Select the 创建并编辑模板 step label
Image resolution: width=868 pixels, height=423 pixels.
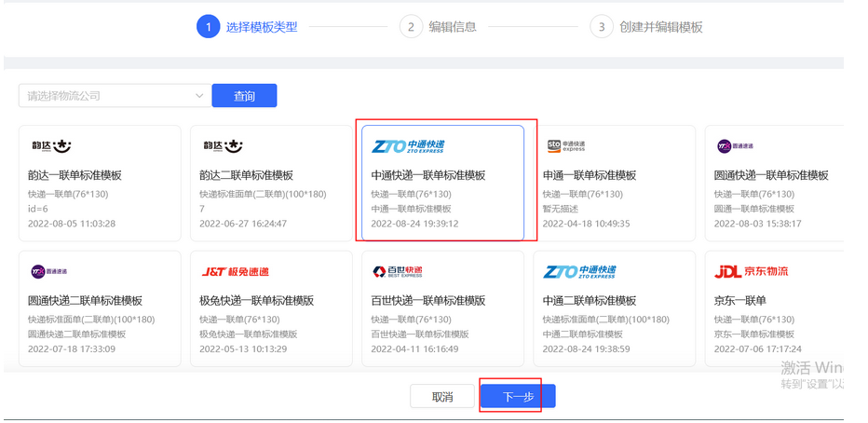(661, 27)
